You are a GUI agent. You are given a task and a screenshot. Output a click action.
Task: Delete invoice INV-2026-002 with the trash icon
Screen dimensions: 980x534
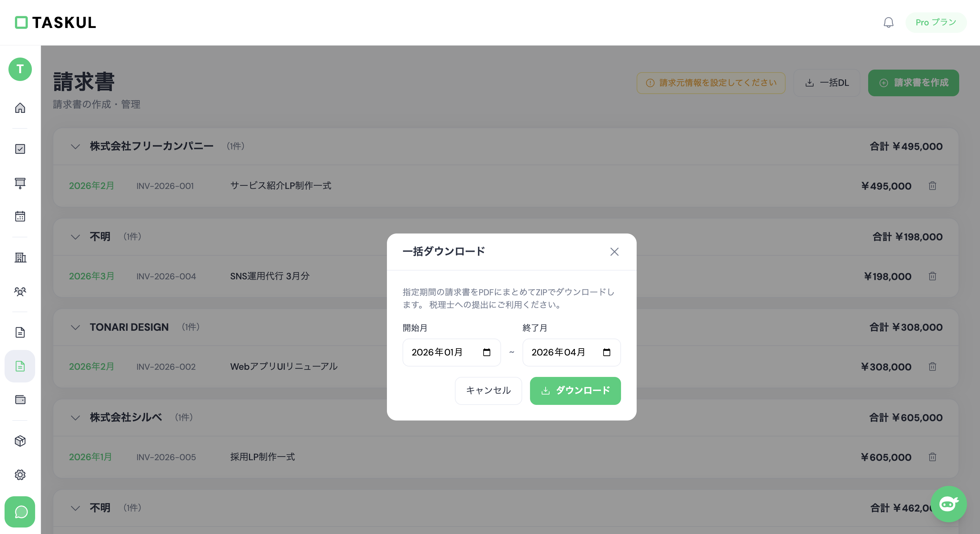tap(933, 367)
